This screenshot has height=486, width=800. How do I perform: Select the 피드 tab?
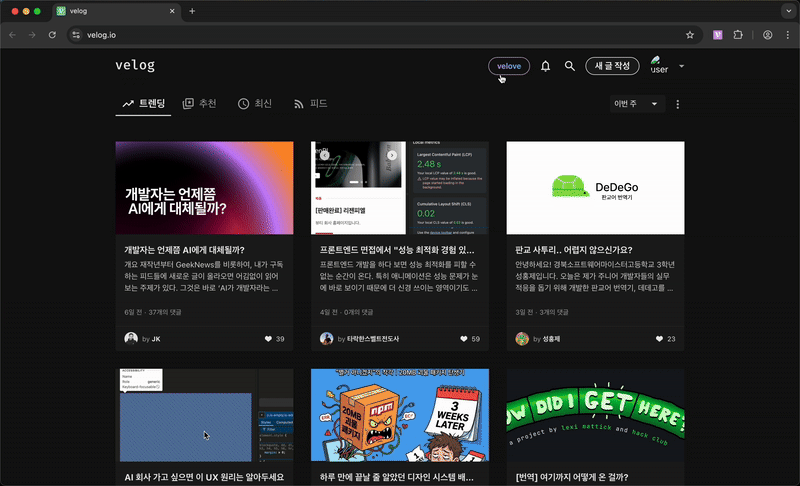[310, 104]
